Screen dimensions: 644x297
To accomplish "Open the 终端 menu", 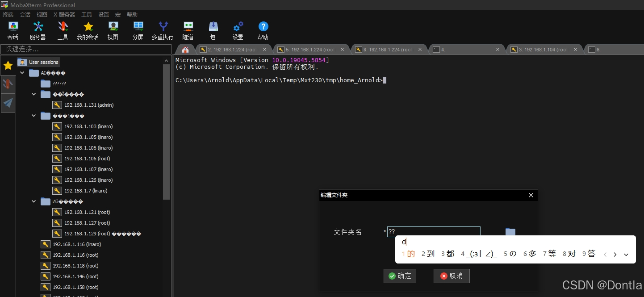I will point(8,14).
